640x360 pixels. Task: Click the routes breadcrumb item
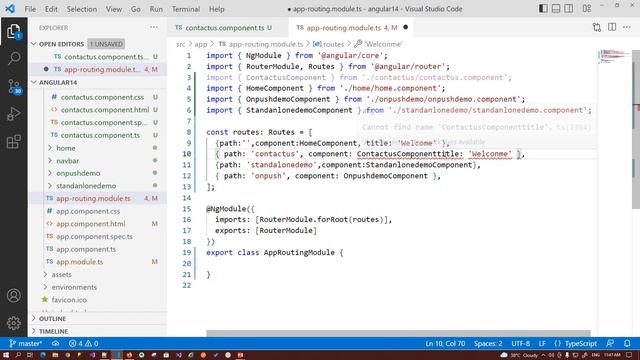(333, 44)
